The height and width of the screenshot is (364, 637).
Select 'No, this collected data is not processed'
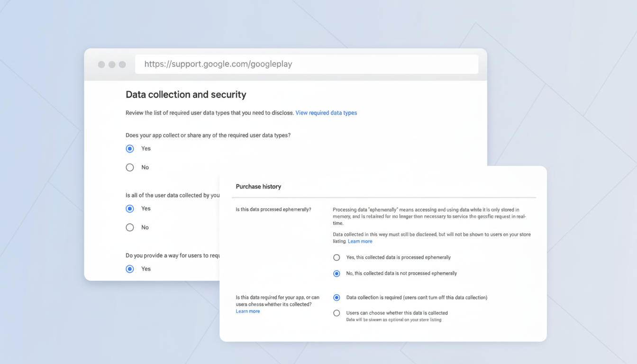[337, 273]
